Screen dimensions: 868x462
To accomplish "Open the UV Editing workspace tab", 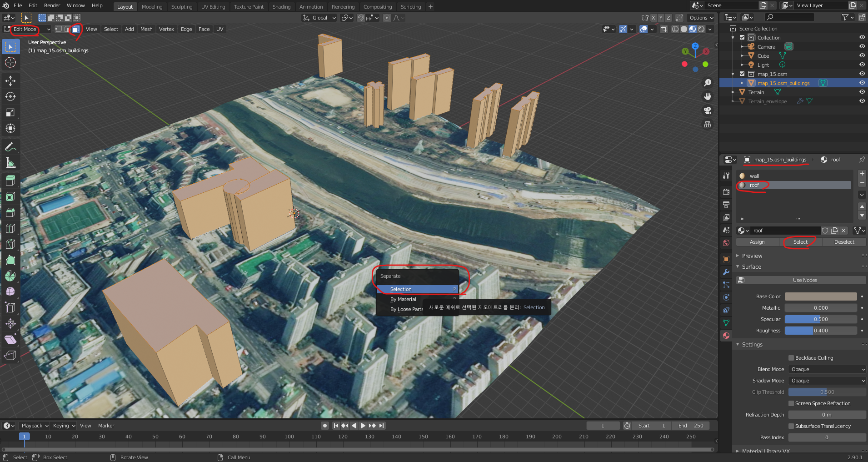I will click(x=213, y=7).
